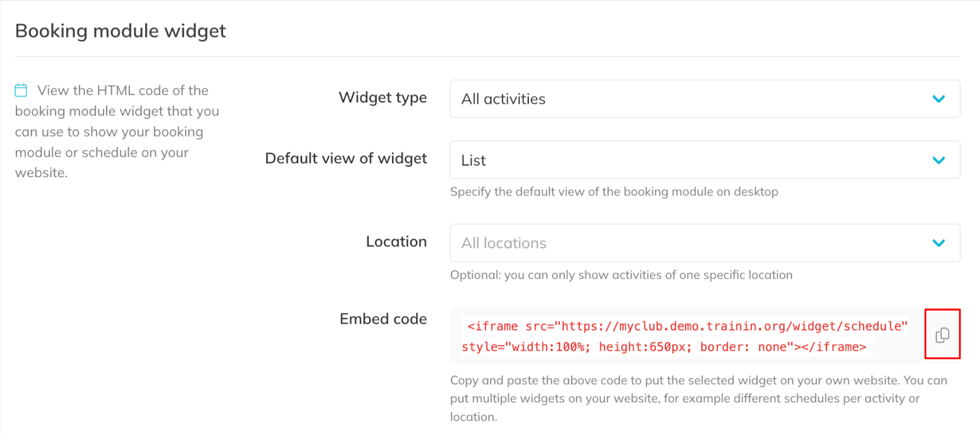
Task: Click the "Embed code" field label
Action: click(383, 319)
